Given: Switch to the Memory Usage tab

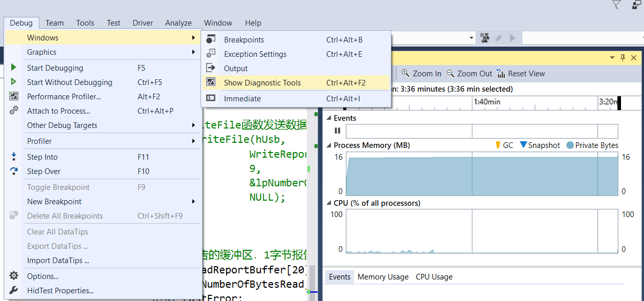Looking at the screenshot, I should coord(383,277).
